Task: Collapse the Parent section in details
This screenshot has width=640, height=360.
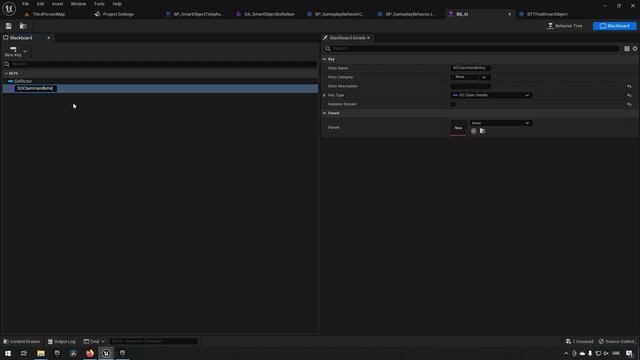Action: pyautogui.click(x=324, y=113)
